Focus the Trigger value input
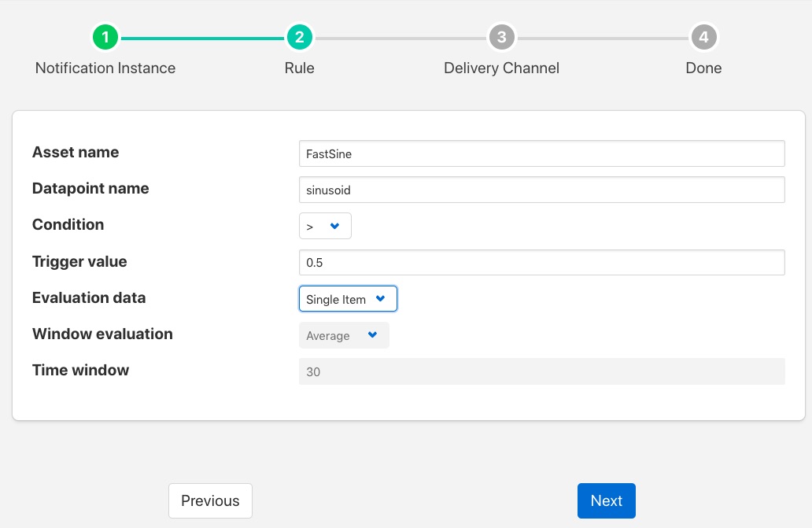This screenshot has width=812, height=528. tap(541, 263)
